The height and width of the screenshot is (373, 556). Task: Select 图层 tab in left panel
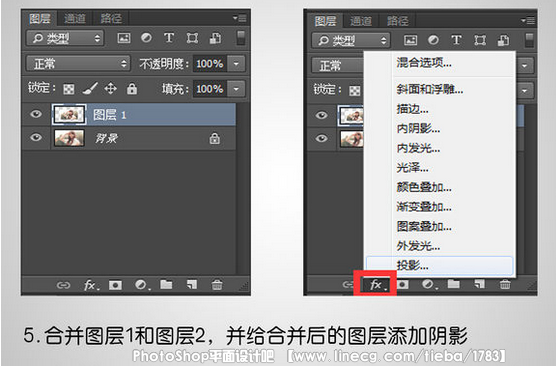point(40,18)
